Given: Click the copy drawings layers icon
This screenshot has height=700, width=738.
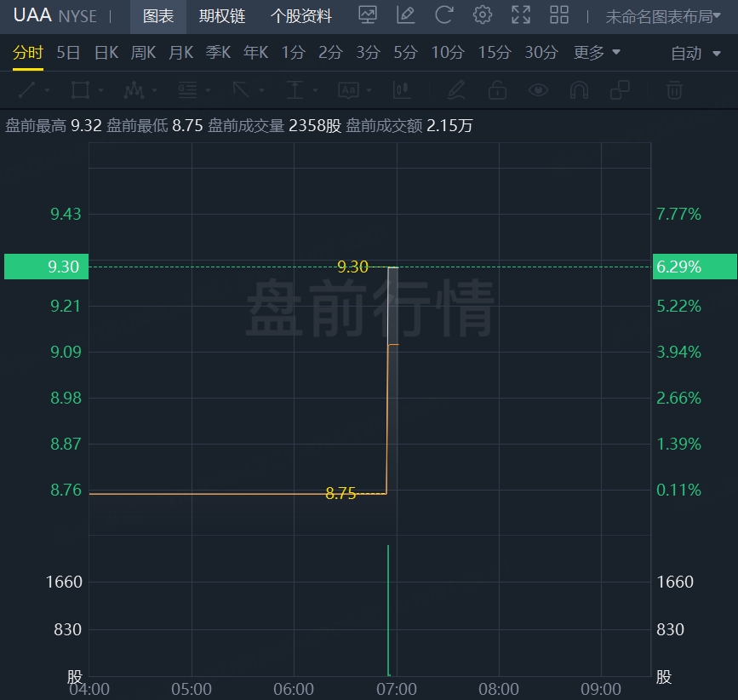Looking at the screenshot, I should point(620,90).
